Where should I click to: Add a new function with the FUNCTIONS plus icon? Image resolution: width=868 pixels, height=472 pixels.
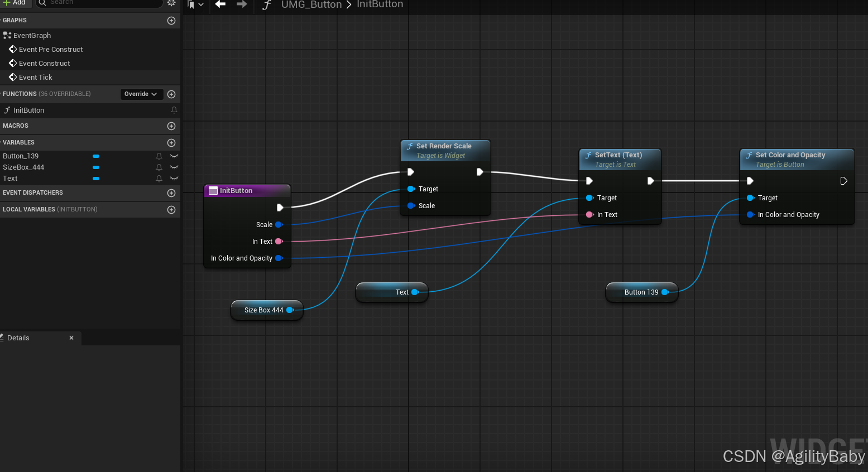pyautogui.click(x=171, y=94)
